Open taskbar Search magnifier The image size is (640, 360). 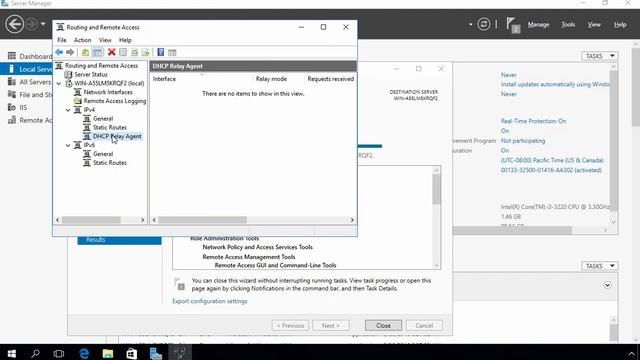tap(36, 353)
